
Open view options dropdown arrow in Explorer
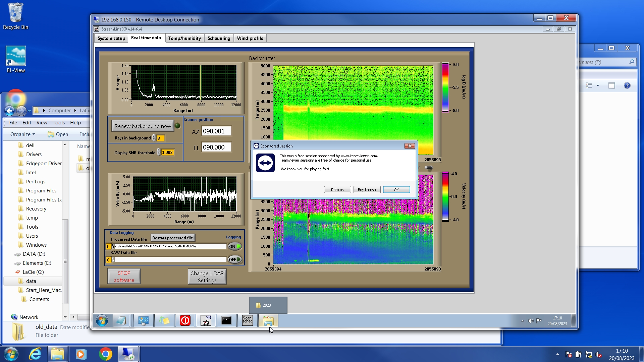coord(598,86)
